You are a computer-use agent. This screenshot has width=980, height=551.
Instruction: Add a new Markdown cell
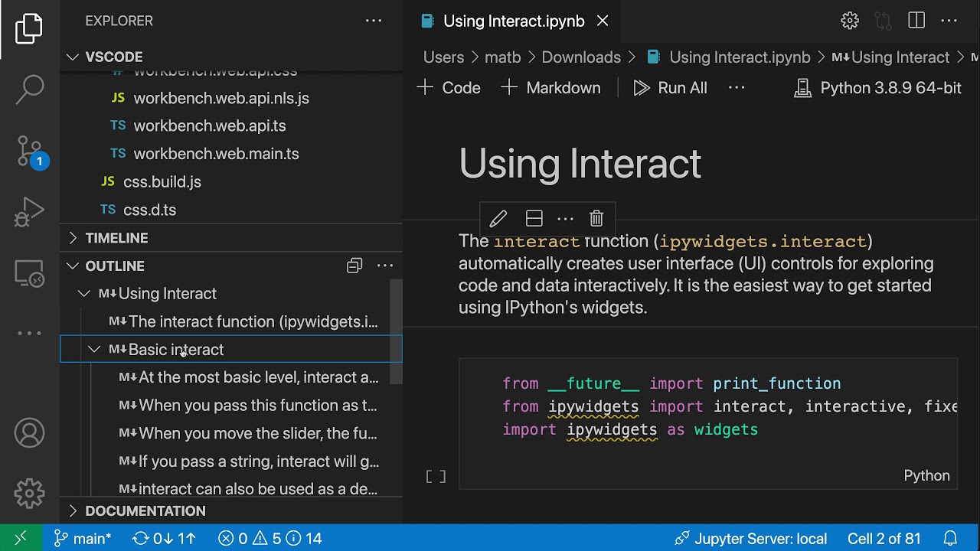(550, 88)
